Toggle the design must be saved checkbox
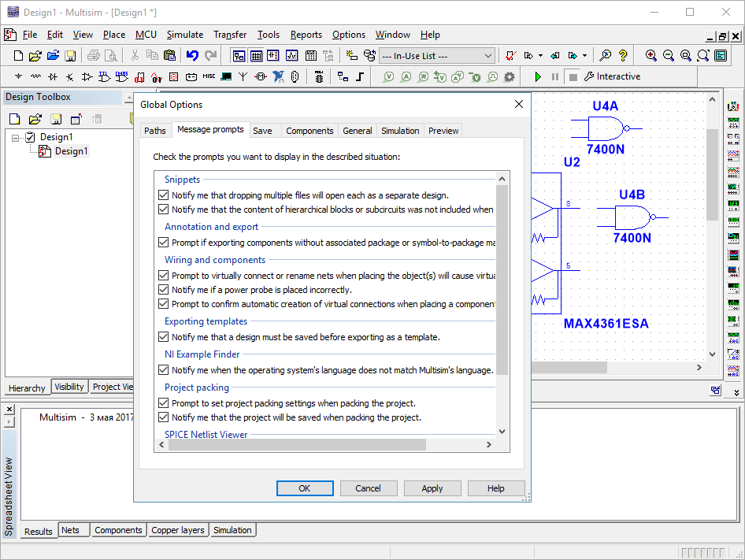The height and width of the screenshot is (560, 745). pyautogui.click(x=164, y=337)
